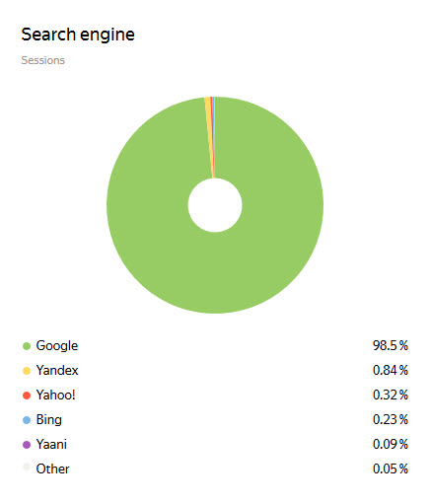Select the Bing legend label
This screenshot has width=430, height=504.
(x=49, y=420)
